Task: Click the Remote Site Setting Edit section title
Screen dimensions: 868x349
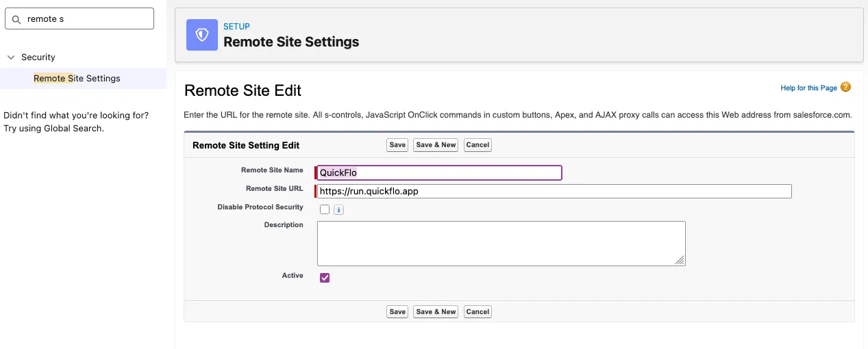Action: click(x=246, y=145)
